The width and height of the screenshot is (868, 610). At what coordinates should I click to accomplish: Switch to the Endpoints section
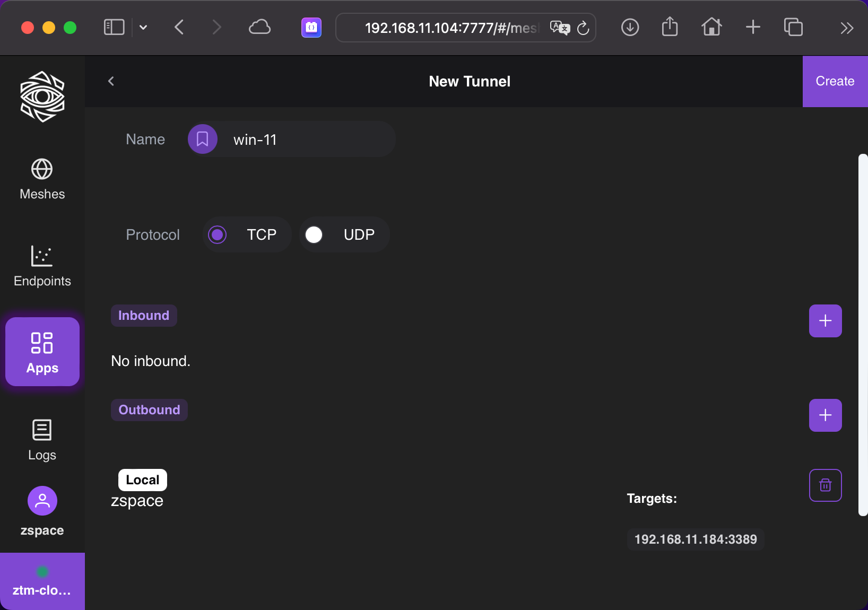(42, 266)
